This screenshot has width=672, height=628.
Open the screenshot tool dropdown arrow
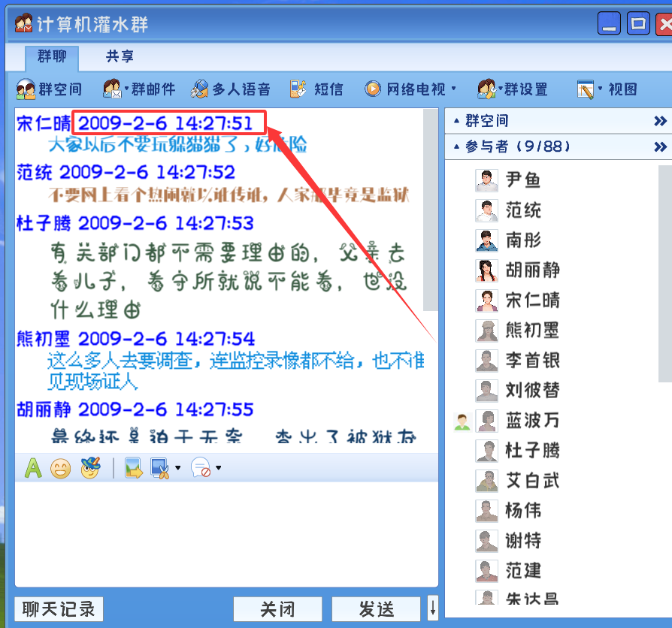(178, 468)
